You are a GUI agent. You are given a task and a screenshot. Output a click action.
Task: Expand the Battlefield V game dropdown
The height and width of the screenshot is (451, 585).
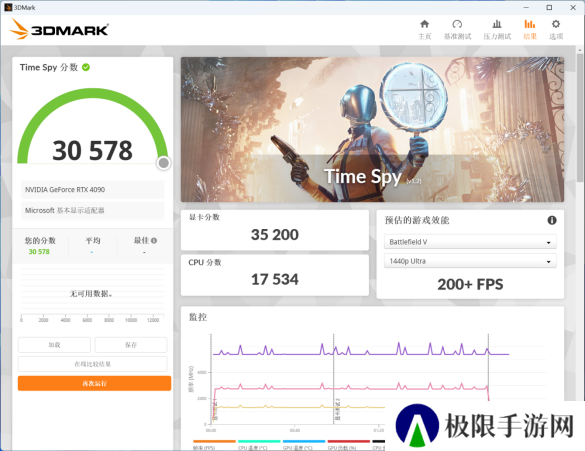(470, 242)
